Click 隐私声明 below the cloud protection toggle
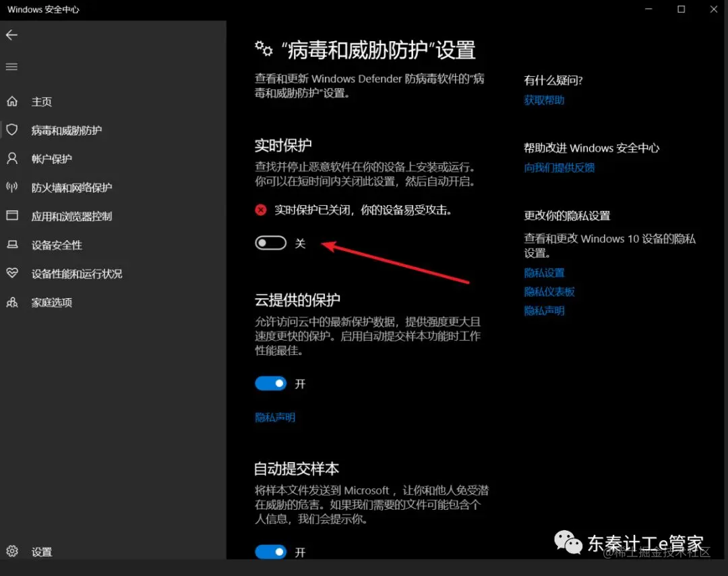Screen dimensions: 728x576 274,417
